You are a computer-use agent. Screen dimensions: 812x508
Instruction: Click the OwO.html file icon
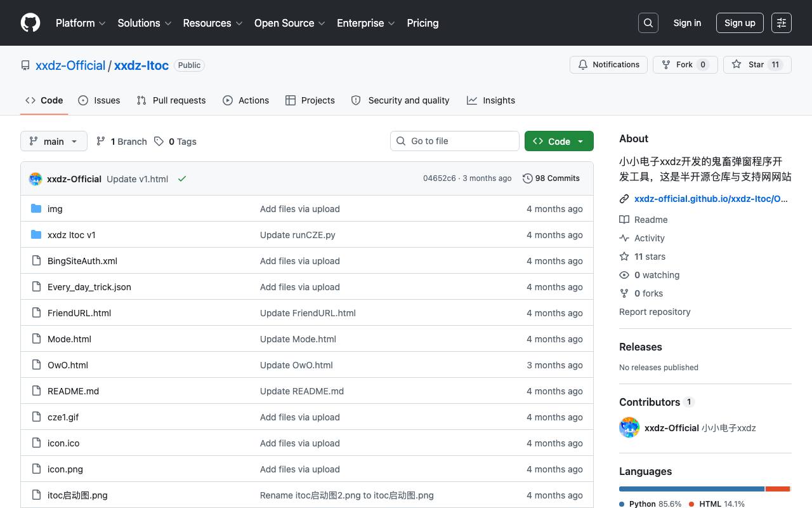click(x=36, y=365)
